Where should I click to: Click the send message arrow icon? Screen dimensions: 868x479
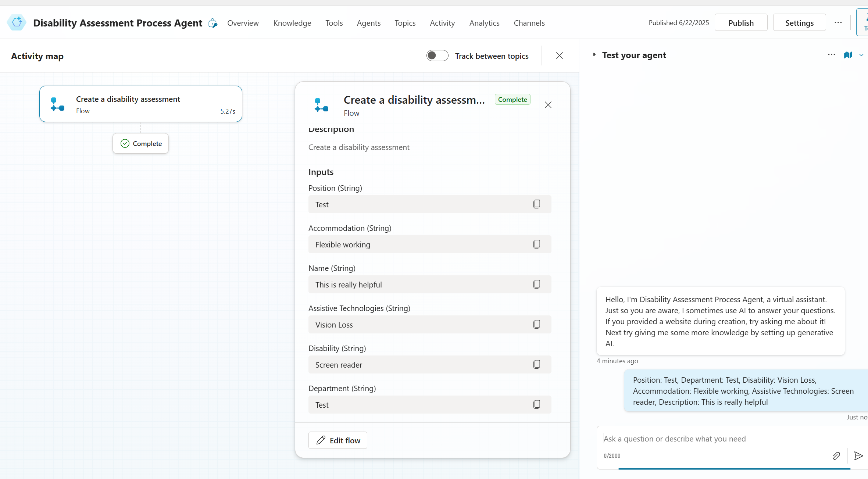click(858, 456)
